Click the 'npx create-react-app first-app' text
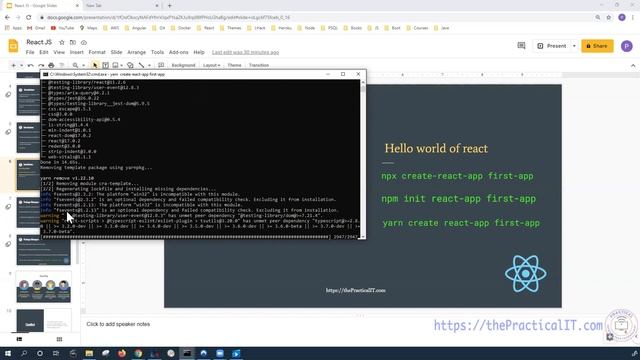The height and width of the screenshot is (360, 640). pos(457,176)
